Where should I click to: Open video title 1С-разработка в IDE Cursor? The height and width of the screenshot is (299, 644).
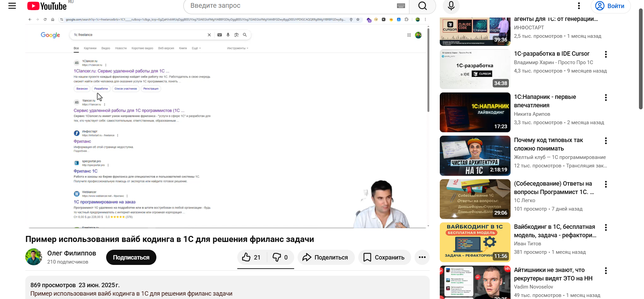tap(552, 54)
